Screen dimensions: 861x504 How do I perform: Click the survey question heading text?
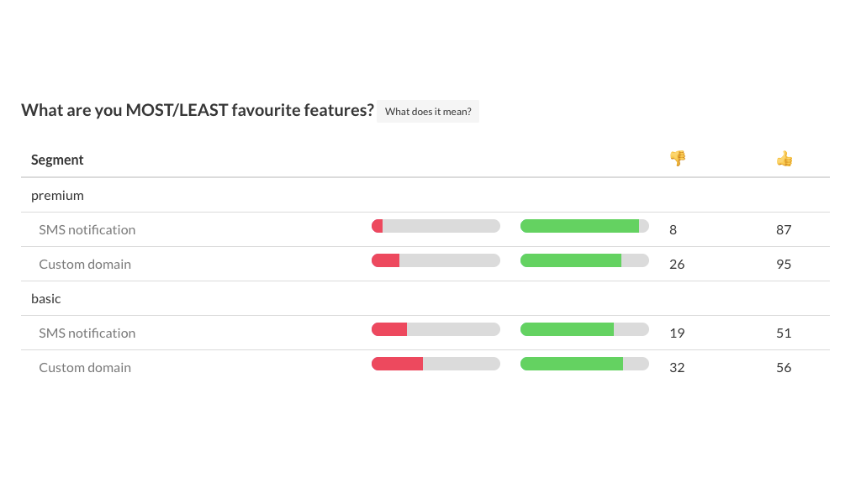coord(197,110)
